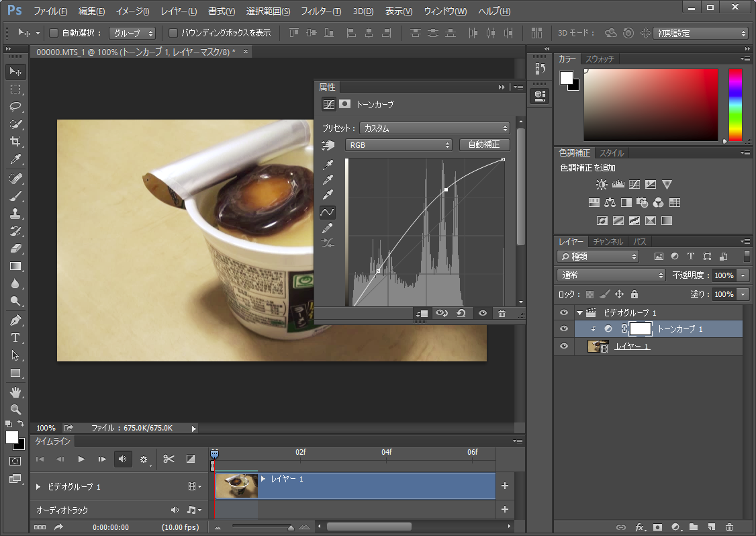Image resolution: width=756 pixels, height=536 pixels.
Task: Select the Horizontal Type tool
Action: click(x=15, y=337)
